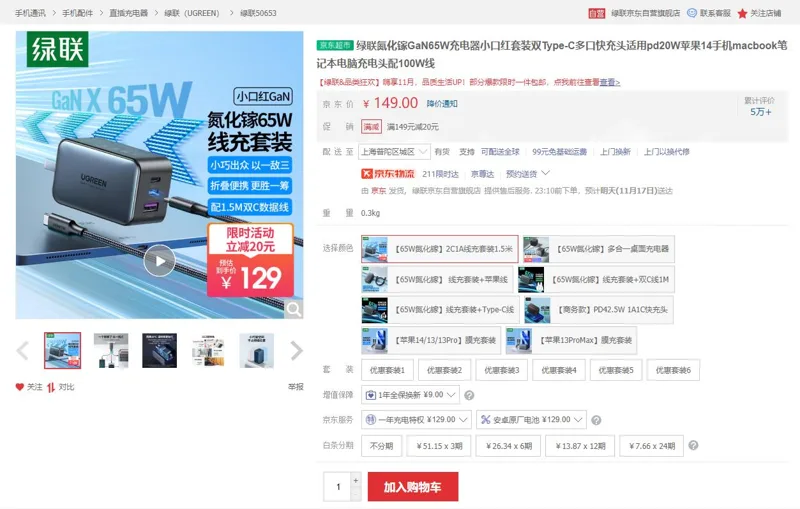Open 绿联50653 breadcrumb
Viewport: 800px width, 509px height.
pyautogui.click(x=258, y=13)
